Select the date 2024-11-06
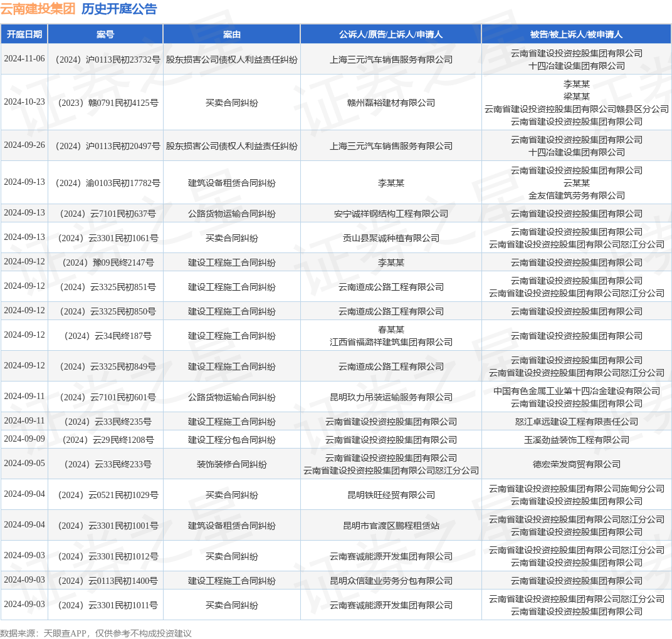Viewport: 672px width, 639px height. [24, 59]
